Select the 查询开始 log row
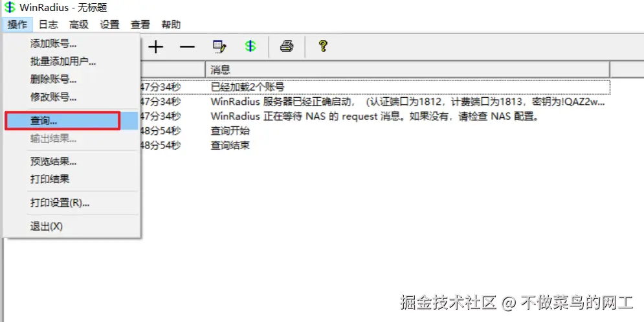644x322 pixels. click(x=375, y=131)
